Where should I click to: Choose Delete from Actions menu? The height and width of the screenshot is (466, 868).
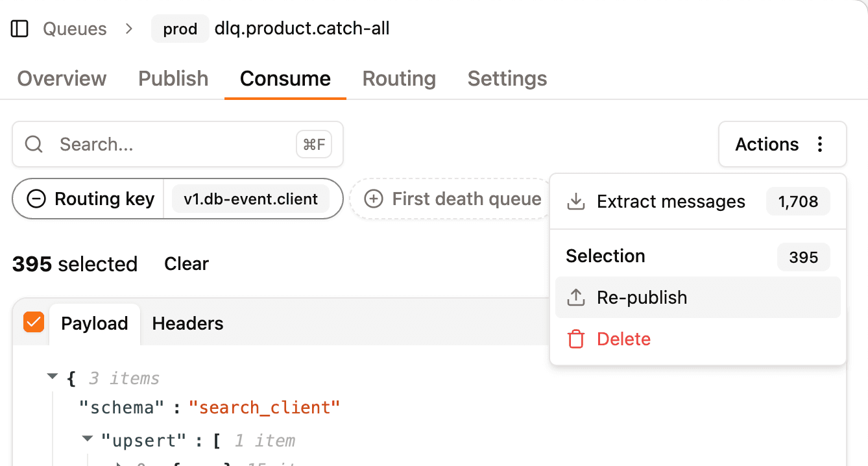[698, 339]
